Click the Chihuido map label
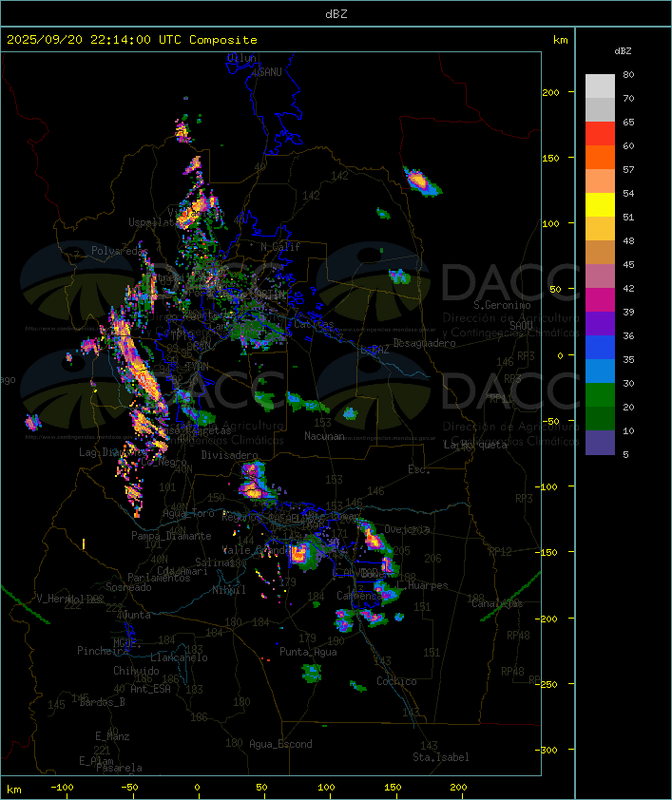Image resolution: width=672 pixels, height=800 pixels. tap(136, 671)
